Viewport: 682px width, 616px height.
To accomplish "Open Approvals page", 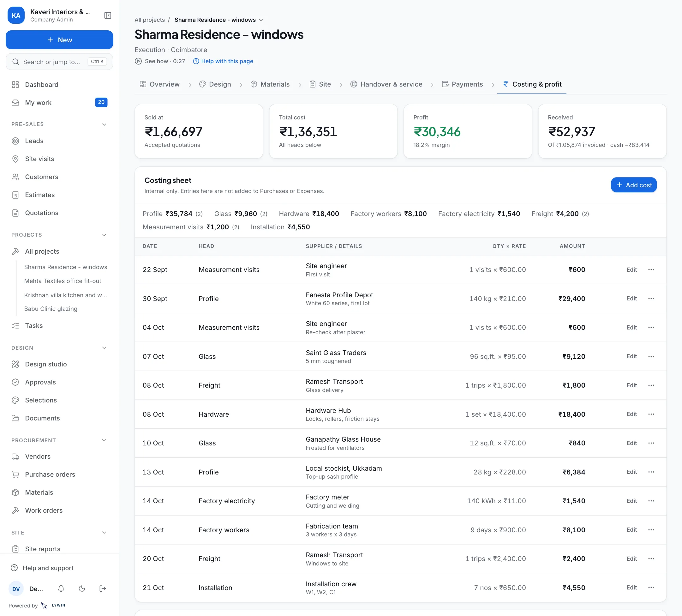I will [x=59, y=382].
